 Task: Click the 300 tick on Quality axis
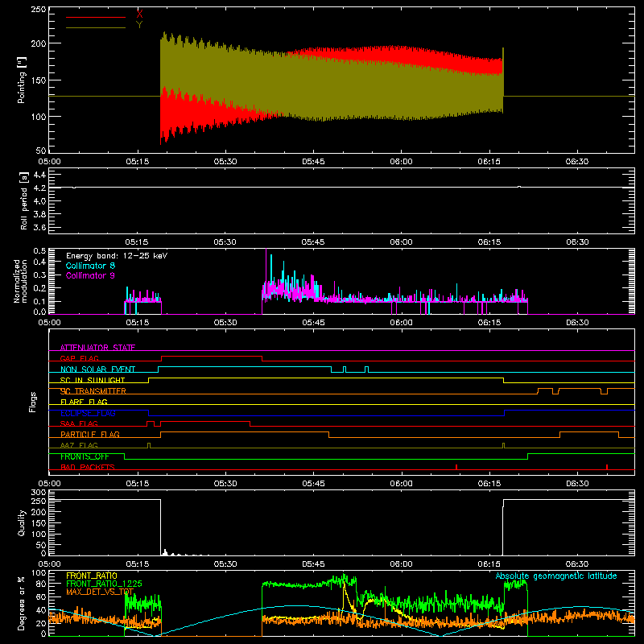pos(39,493)
